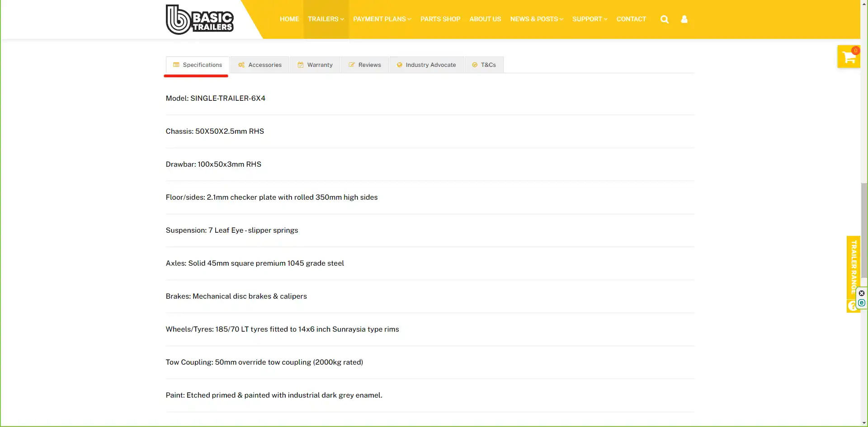Click the globe icon on Industry Advocate tab
The height and width of the screenshot is (427, 868).
pyautogui.click(x=399, y=65)
